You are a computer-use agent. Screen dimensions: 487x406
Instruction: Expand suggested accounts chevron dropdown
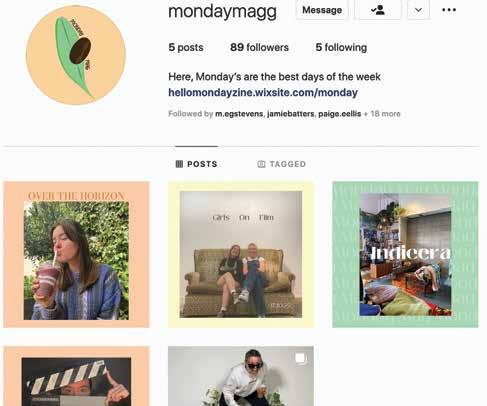[x=418, y=10]
